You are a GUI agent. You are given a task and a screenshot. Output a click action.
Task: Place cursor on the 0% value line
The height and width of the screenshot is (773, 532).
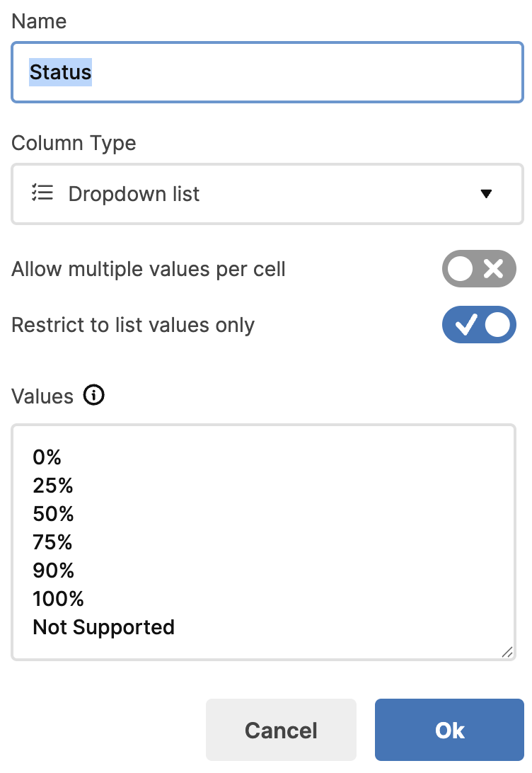click(x=47, y=457)
